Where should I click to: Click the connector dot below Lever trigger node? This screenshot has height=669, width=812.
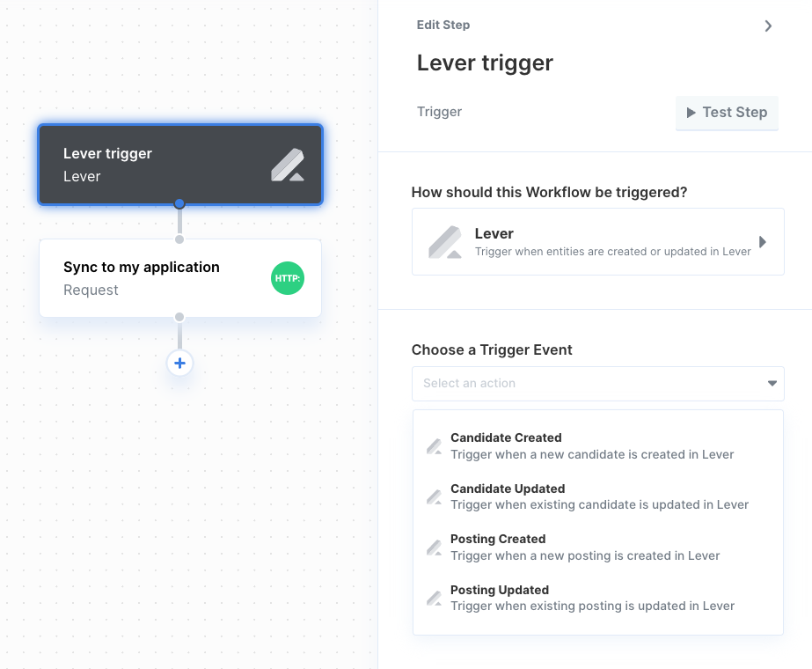tap(179, 203)
